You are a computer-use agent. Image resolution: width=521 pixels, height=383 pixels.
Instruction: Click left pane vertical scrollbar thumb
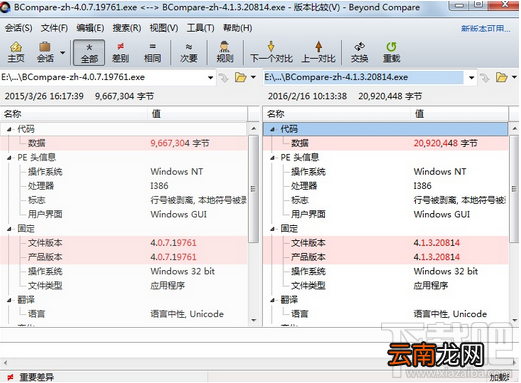254,188
